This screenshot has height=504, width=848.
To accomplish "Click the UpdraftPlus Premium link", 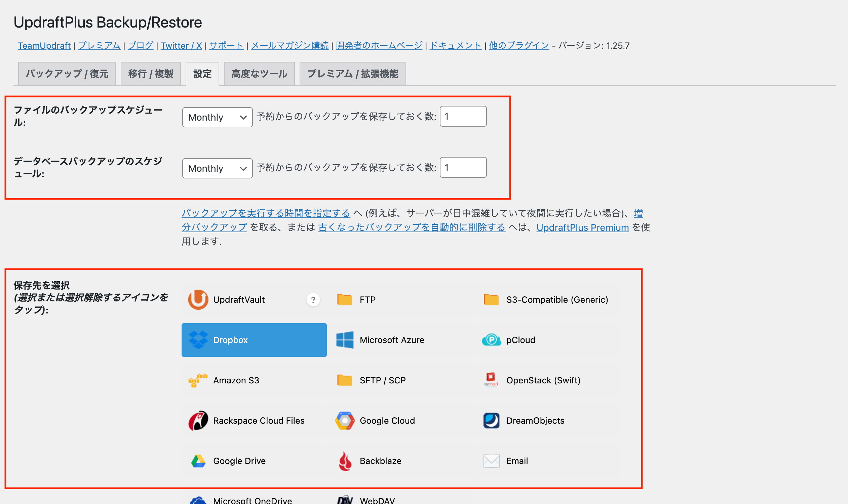I will click(x=582, y=227).
